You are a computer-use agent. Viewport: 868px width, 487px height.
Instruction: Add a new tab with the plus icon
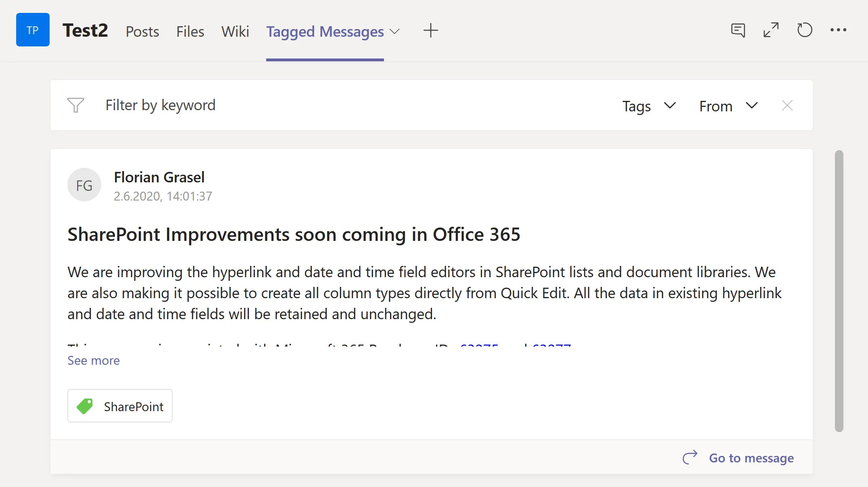(x=430, y=30)
